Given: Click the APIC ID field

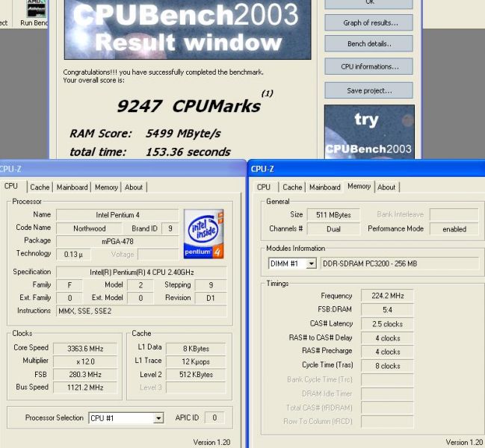Looking at the screenshot, I should [x=214, y=417].
